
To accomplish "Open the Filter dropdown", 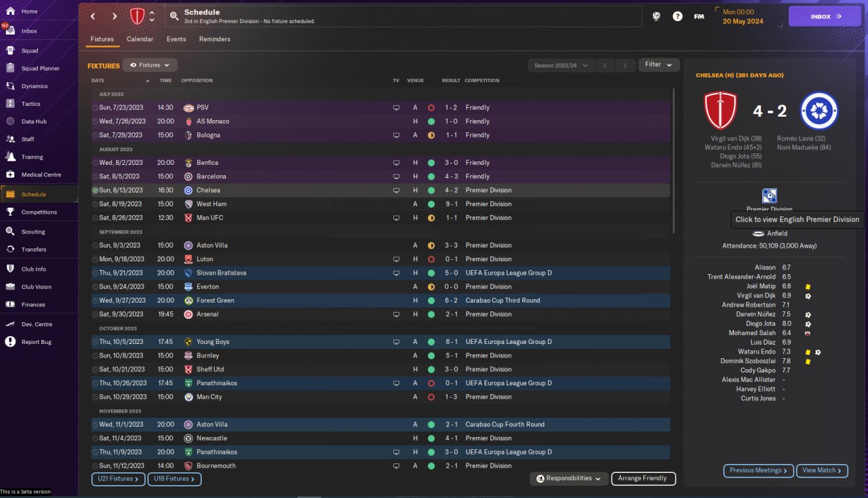I will pyautogui.click(x=659, y=64).
